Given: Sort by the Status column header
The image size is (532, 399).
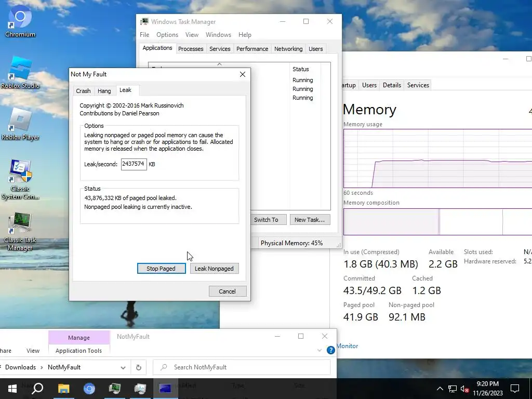Looking at the screenshot, I should 305,69.
